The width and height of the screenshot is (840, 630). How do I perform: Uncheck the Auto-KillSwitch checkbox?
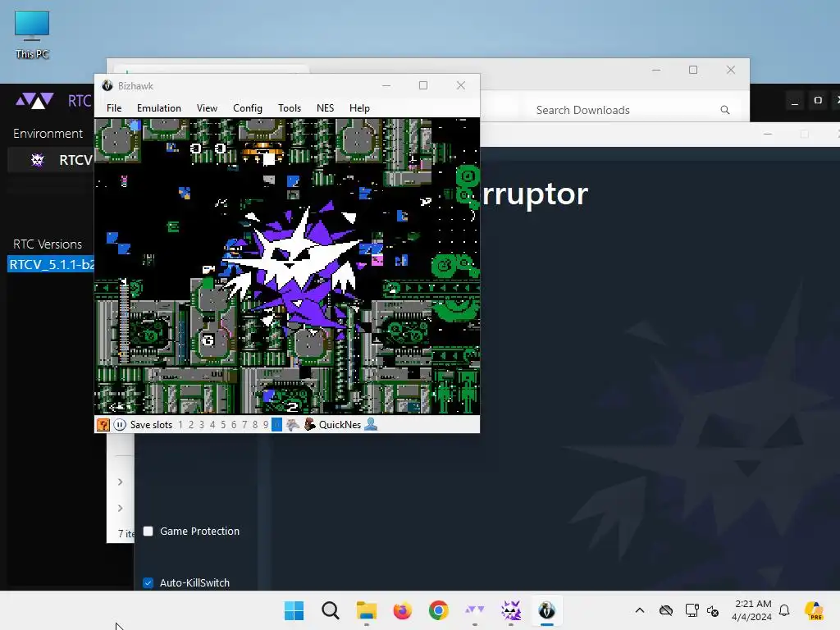(148, 583)
